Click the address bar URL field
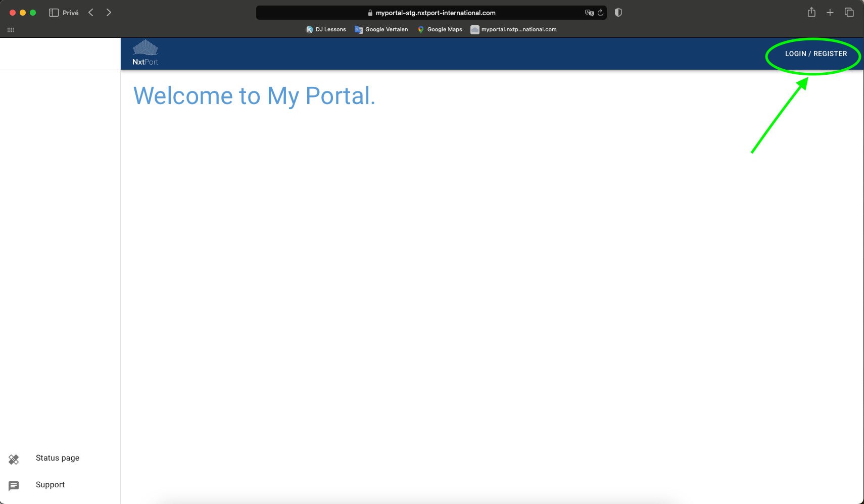 pyautogui.click(x=435, y=13)
